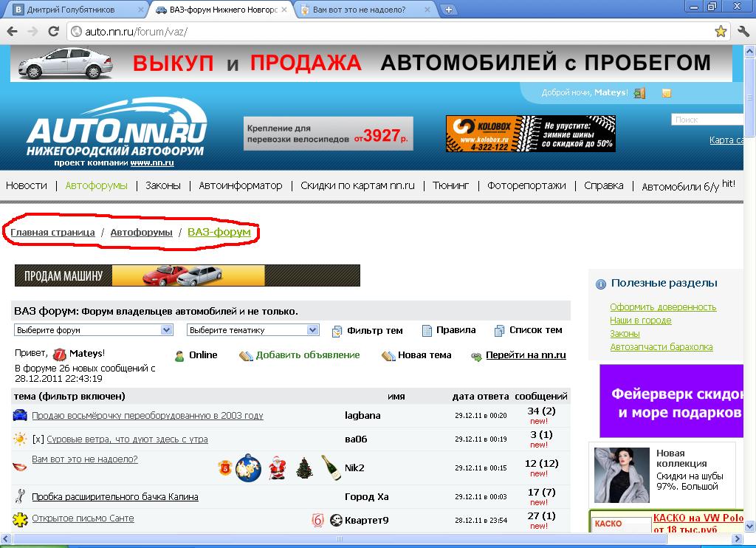Viewport: 756px width, 548px height.
Task: Click the blue car icon of first topic
Action: click(20, 415)
